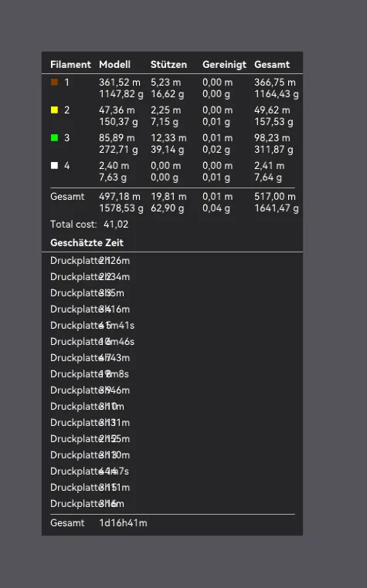
Task: Select Druckplatte 14 entry showing 4m7s
Action: click(90, 471)
